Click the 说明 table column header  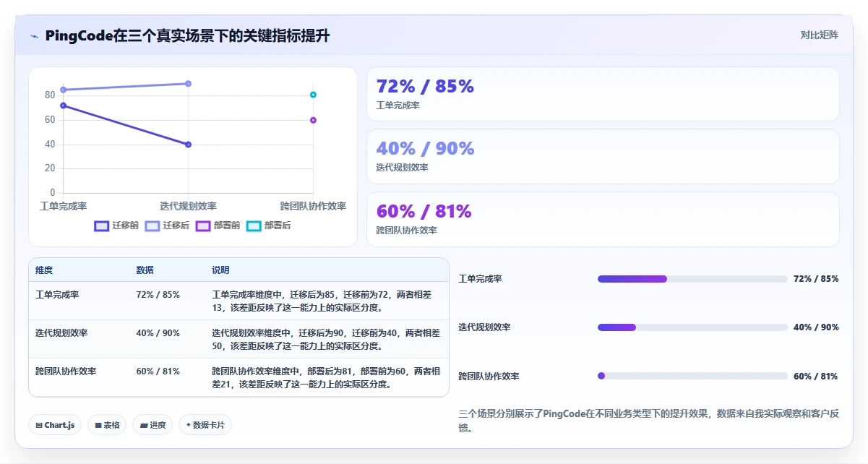tap(220, 270)
